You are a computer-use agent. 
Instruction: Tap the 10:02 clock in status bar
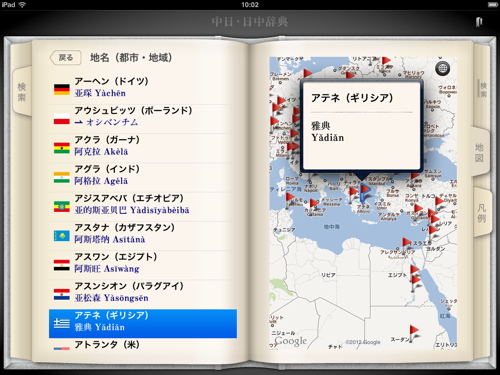click(250, 5)
